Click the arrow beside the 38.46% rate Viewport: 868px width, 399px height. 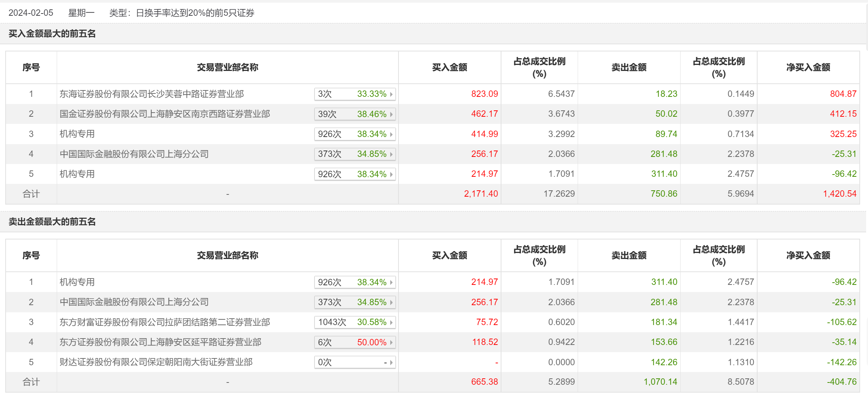391,114
